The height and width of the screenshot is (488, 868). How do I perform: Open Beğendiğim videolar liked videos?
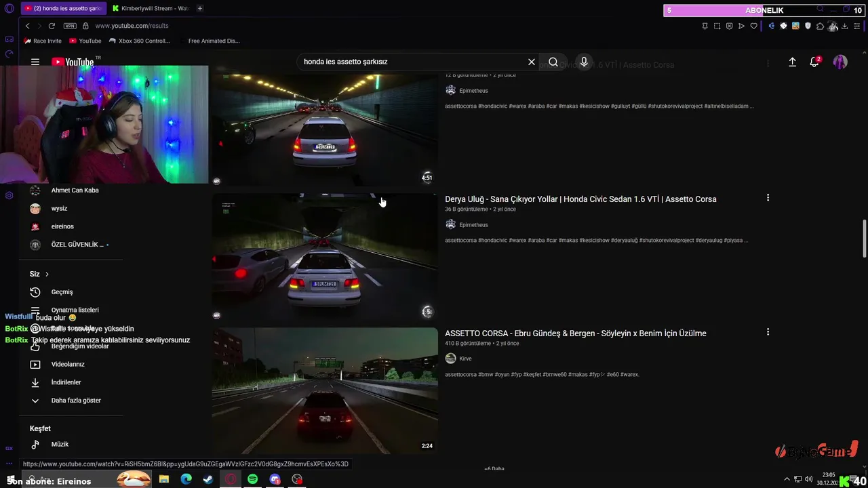pyautogui.click(x=79, y=346)
